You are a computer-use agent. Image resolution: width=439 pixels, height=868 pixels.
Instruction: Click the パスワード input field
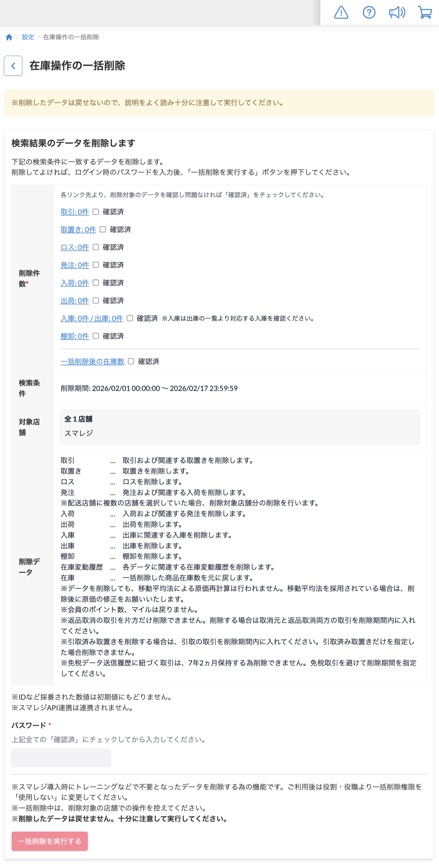[61, 758]
